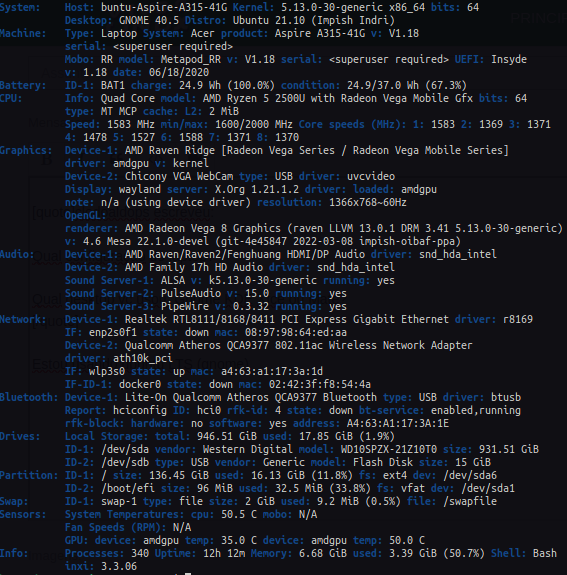The height and width of the screenshot is (575, 567).
Task: Click the 'Fan Speeds (RPM):' label
Action: pos(116,528)
